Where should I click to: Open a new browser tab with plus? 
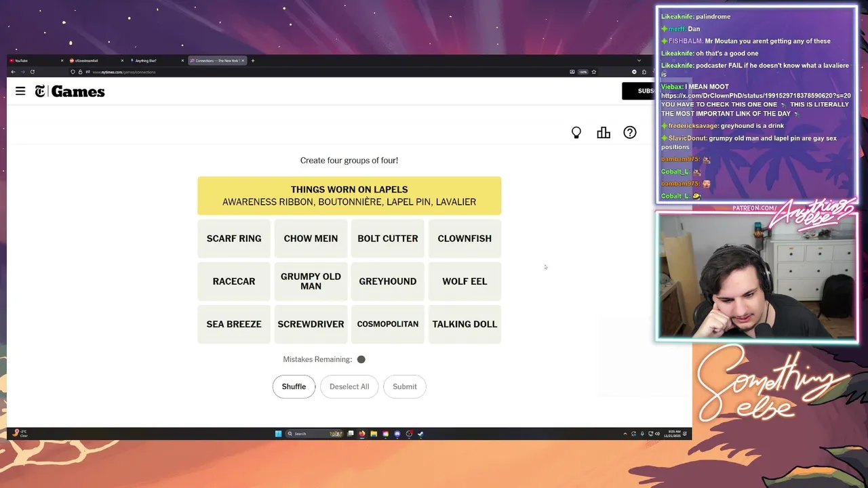tap(253, 61)
